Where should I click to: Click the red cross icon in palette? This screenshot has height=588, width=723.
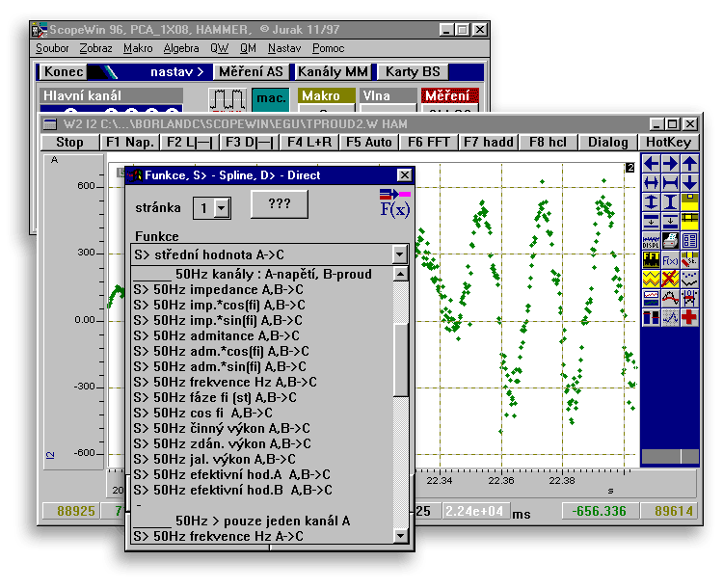(x=689, y=317)
